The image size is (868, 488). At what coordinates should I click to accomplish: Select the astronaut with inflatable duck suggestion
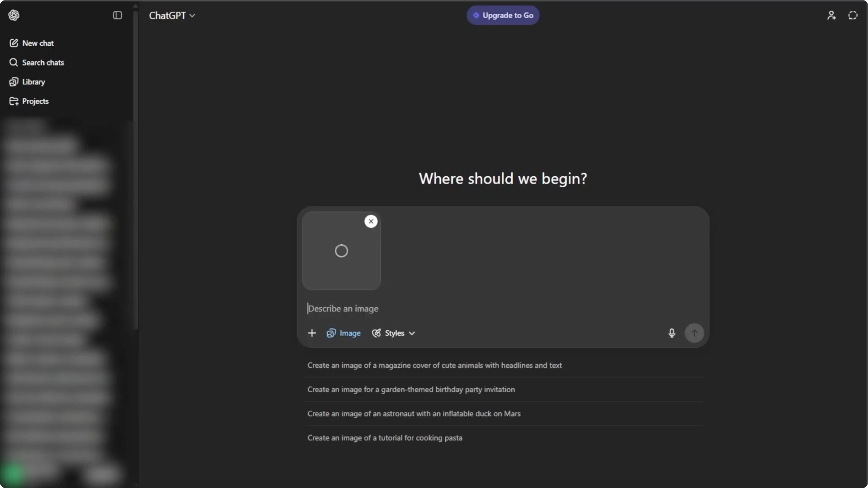pyautogui.click(x=503, y=414)
